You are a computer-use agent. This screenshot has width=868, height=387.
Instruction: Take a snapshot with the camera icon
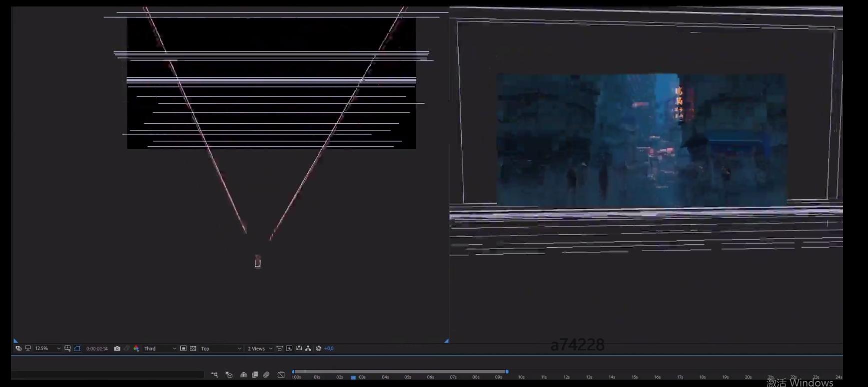pyautogui.click(x=117, y=349)
